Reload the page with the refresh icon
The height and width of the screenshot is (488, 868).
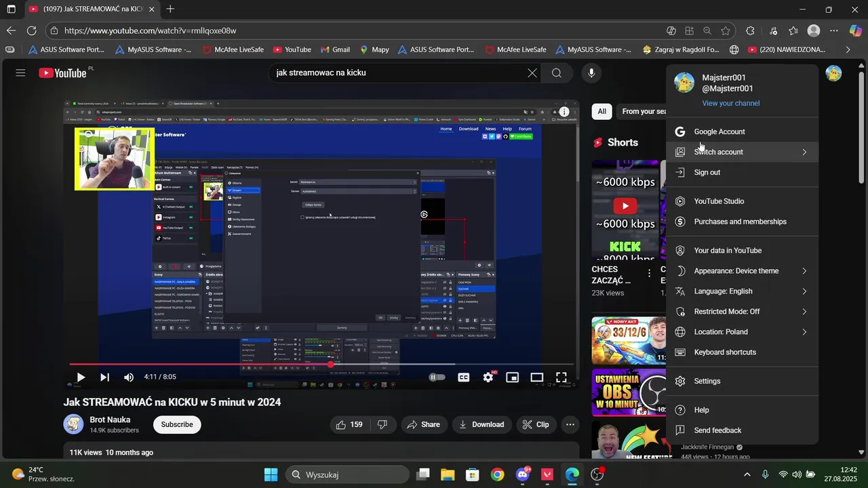(31, 30)
